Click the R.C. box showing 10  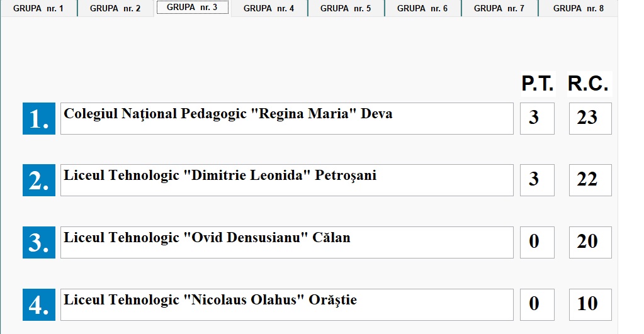590,304
